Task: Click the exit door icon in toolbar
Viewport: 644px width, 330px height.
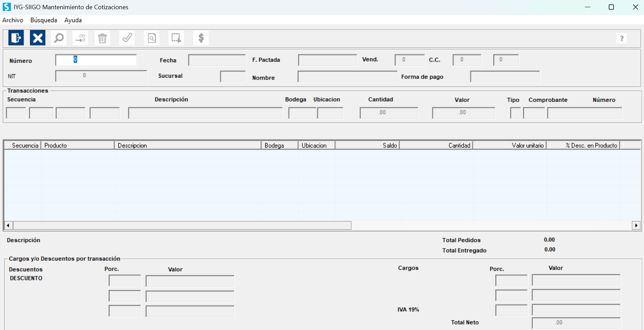Action: tap(16, 38)
